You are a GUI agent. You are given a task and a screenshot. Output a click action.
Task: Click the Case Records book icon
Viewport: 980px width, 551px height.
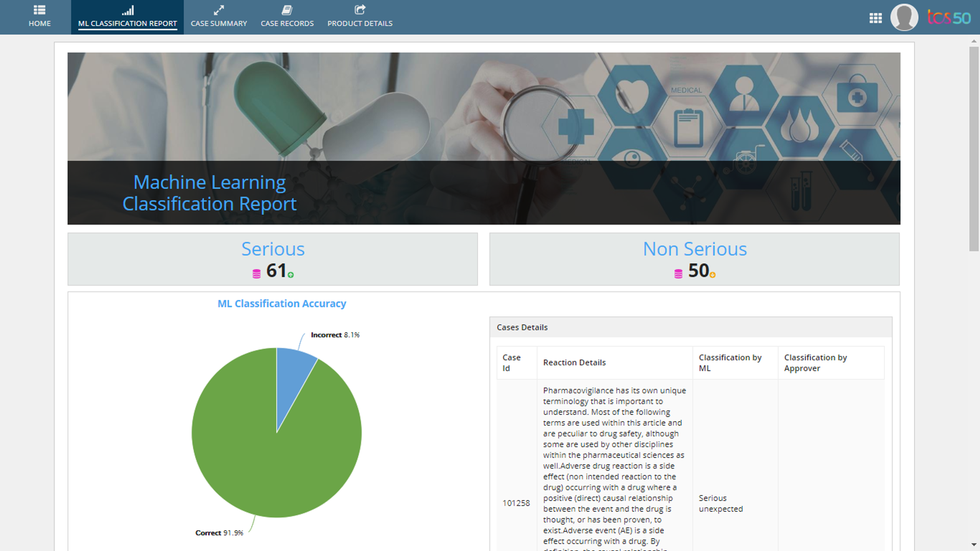[287, 10]
